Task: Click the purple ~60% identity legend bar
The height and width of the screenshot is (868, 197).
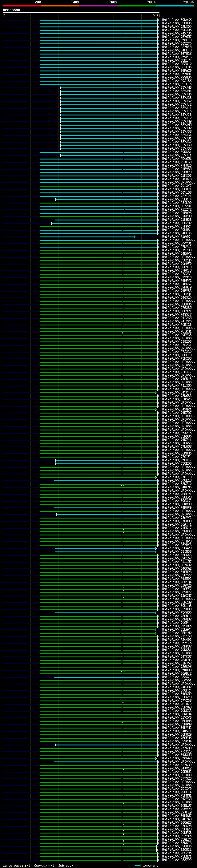Action: click(98, 6)
